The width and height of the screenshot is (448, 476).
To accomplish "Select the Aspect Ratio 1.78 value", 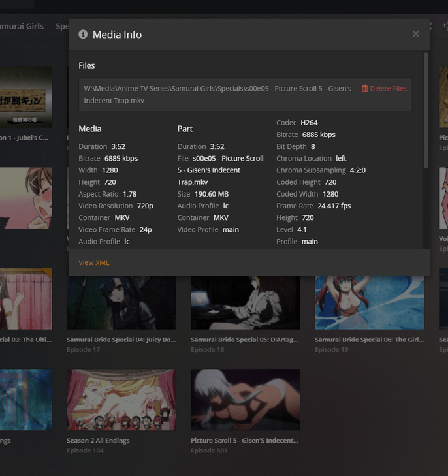I will point(129,194).
